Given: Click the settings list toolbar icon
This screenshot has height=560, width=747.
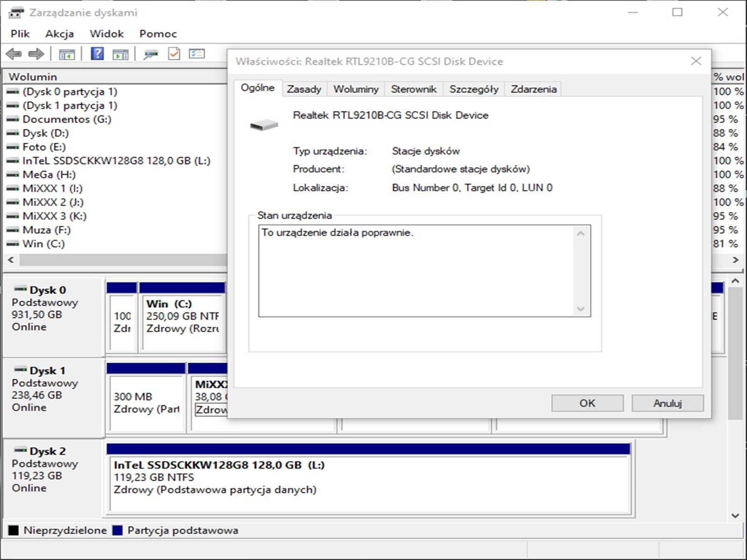Looking at the screenshot, I should pyautogui.click(x=197, y=54).
